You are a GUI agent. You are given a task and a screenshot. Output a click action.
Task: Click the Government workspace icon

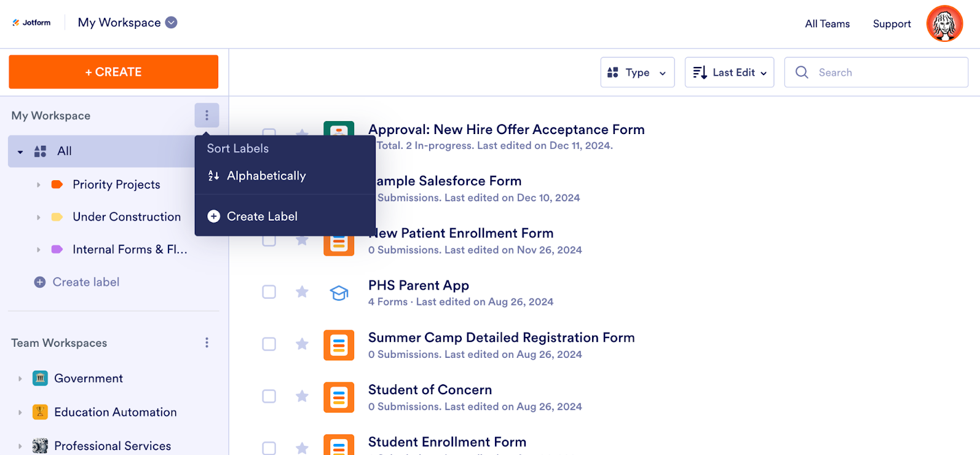[x=40, y=378]
